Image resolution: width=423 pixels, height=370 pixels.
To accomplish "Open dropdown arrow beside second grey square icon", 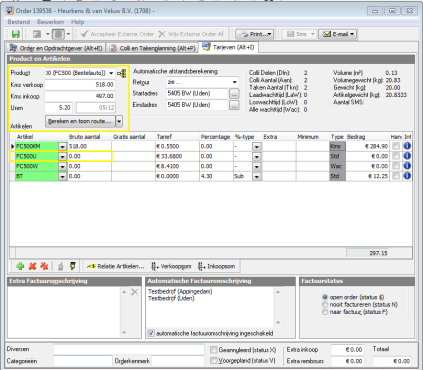I will [x=68, y=34].
